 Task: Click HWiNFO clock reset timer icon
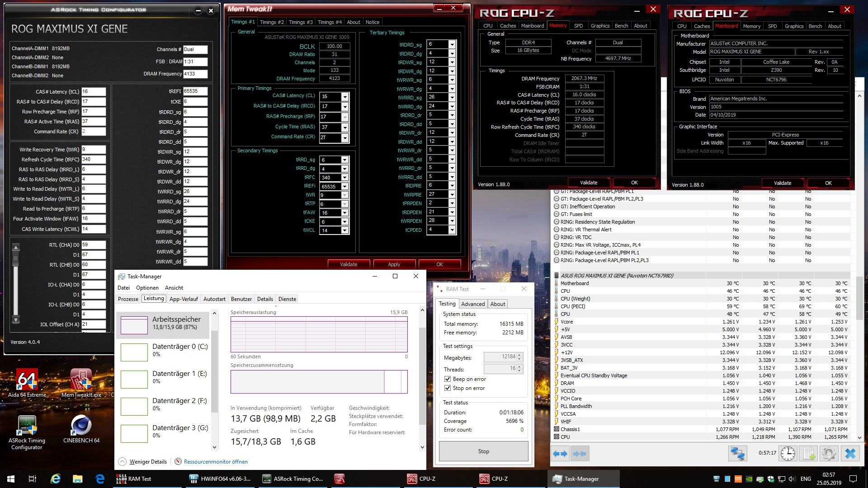788,454
